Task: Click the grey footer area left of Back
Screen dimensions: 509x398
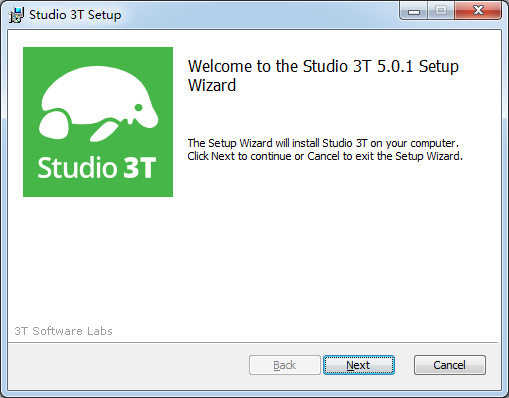Action: click(128, 365)
